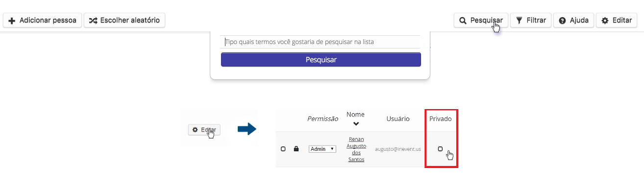The image size is (644, 188).
Task: Focus the search terms input field
Action: 321,42
